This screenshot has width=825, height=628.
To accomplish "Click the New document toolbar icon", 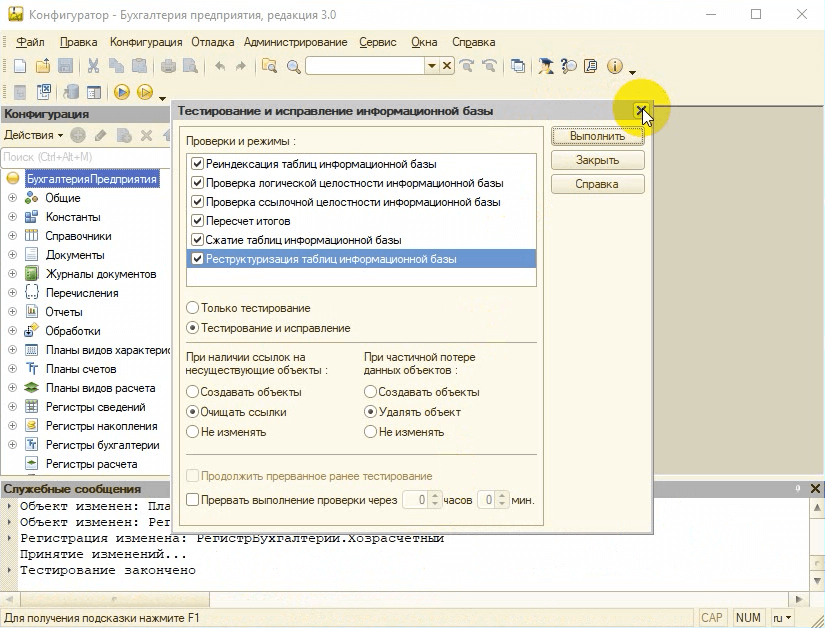I will point(20,66).
